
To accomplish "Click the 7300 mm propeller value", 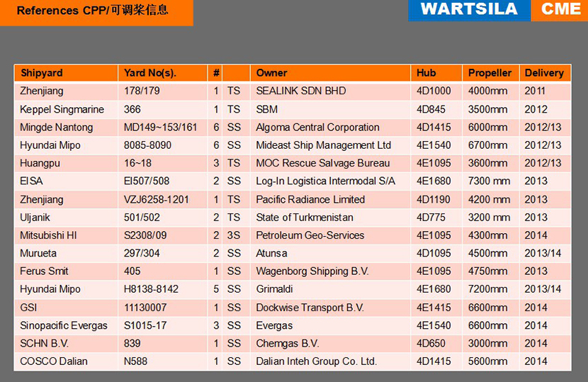I will tap(489, 181).
